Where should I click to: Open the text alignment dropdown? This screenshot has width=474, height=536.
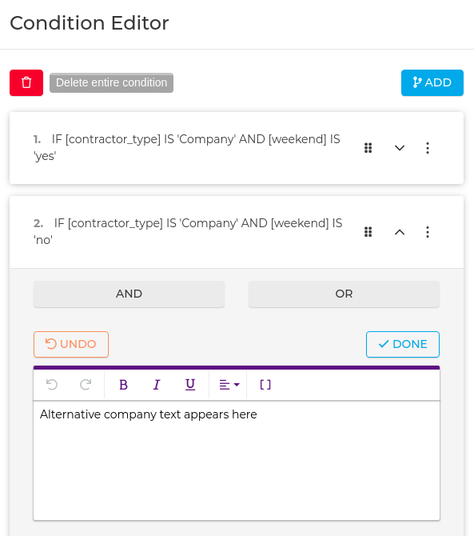(229, 385)
